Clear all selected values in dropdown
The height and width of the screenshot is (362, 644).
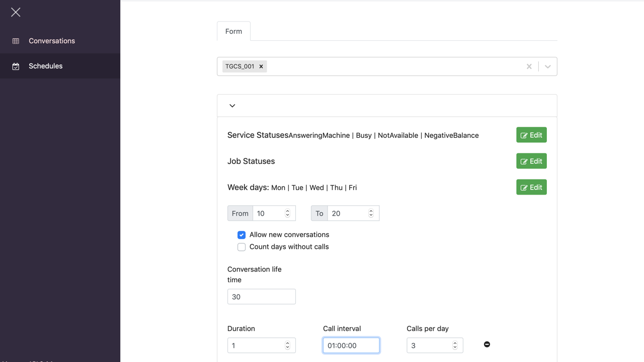[x=529, y=66]
